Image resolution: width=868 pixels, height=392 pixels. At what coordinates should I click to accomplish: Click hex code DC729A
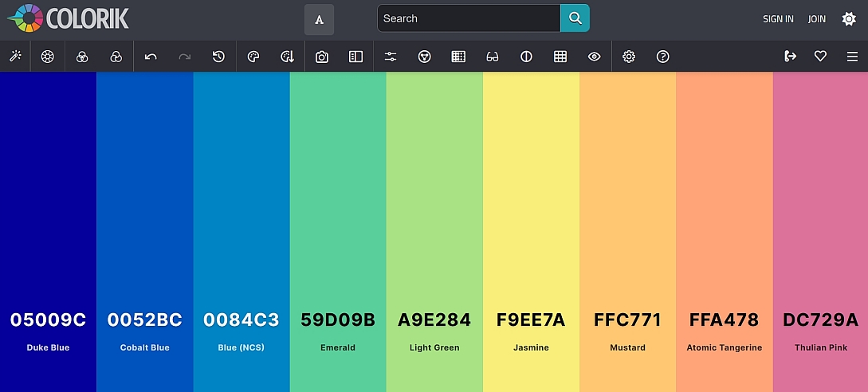820,319
